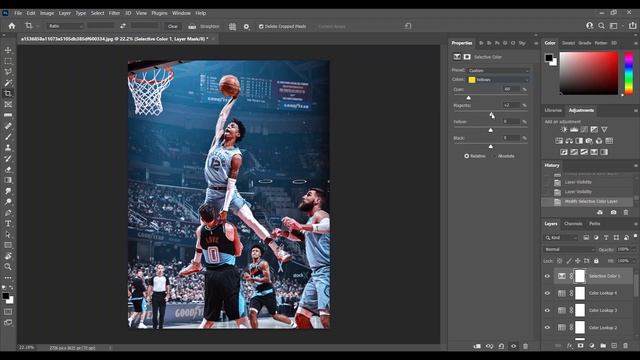Click the Selective Color 1 layer mask thumbnail

point(580,276)
